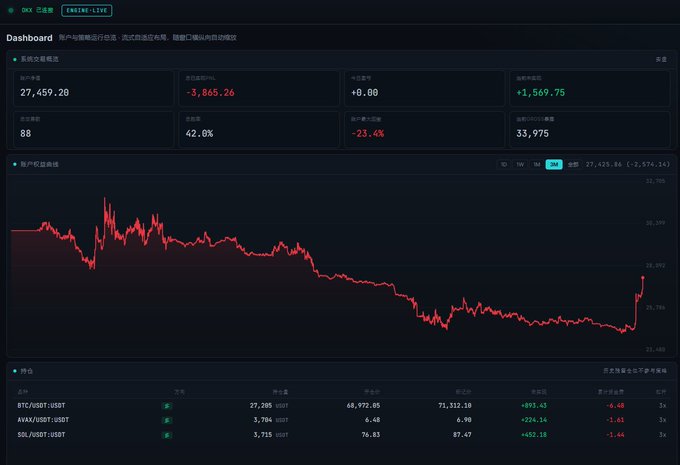Click the equity readout 27,425.86 (-2,574.14)
The height and width of the screenshot is (465, 680).
point(628,164)
